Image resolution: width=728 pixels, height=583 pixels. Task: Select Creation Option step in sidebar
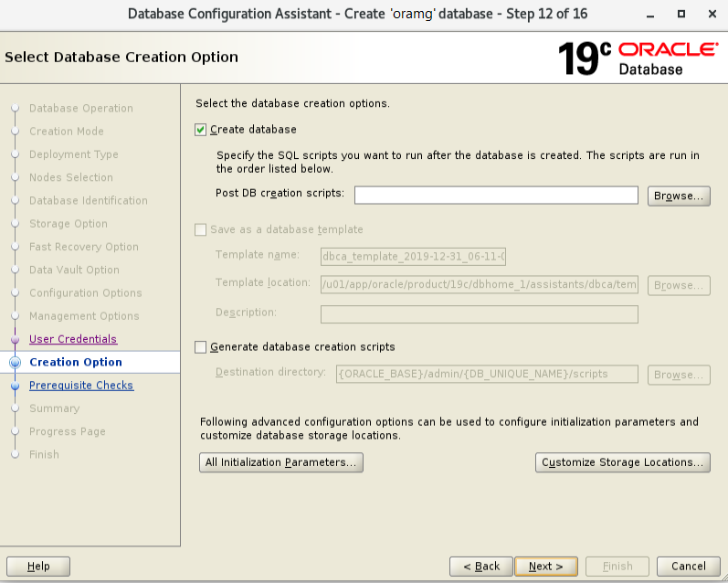[76, 363]
